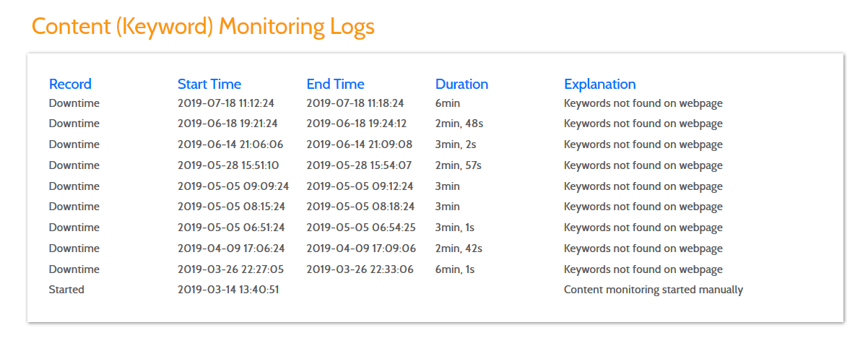Click the 3min, 2s duration cell
Viewport: 868px width, 346px height.
[456, 144]
